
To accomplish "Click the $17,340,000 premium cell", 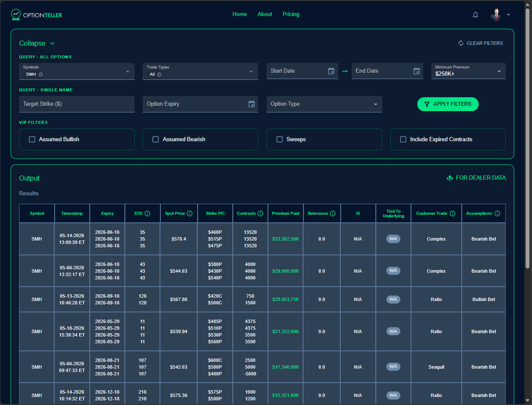I will pos(285,367).
